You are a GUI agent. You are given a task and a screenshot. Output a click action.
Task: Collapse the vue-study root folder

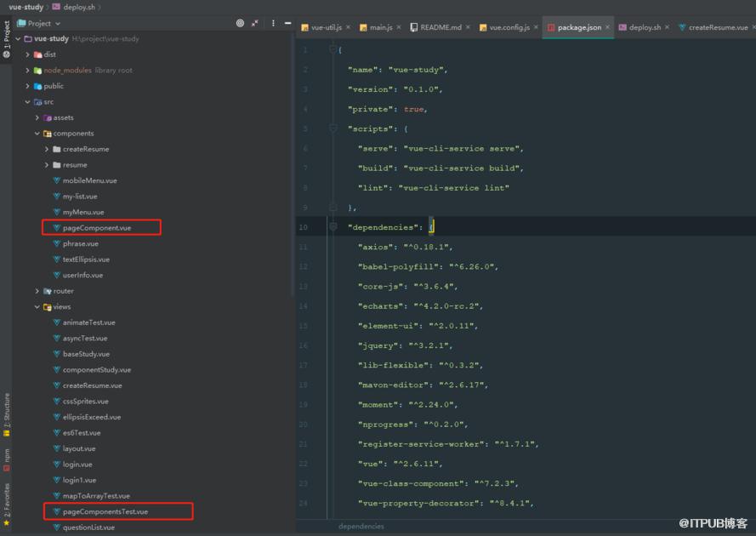pos(19,38)
